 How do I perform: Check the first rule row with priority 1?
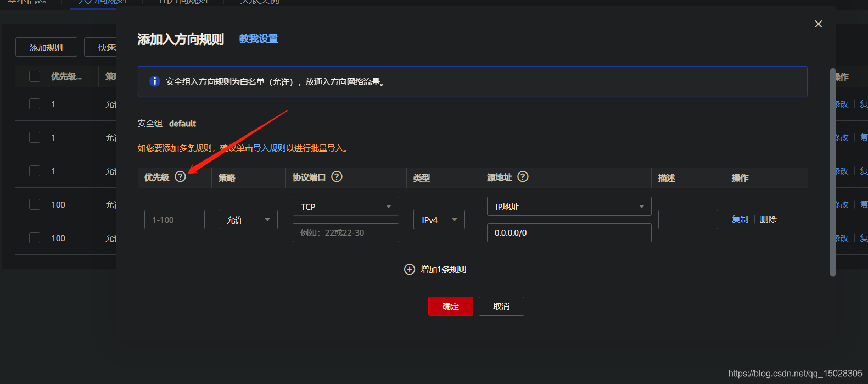pyautogui.click(x=35, y=104)
